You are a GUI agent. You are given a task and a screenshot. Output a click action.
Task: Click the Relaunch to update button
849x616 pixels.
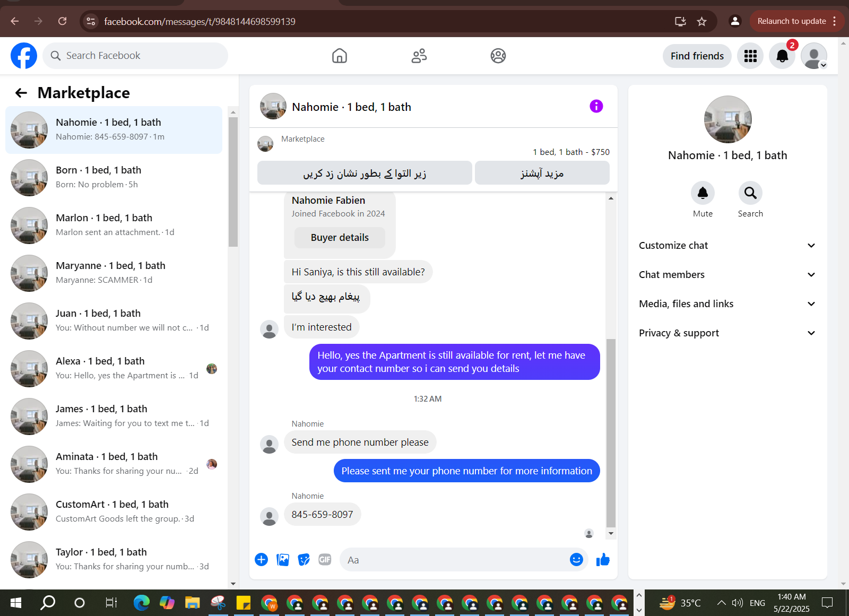click(796, 21)
